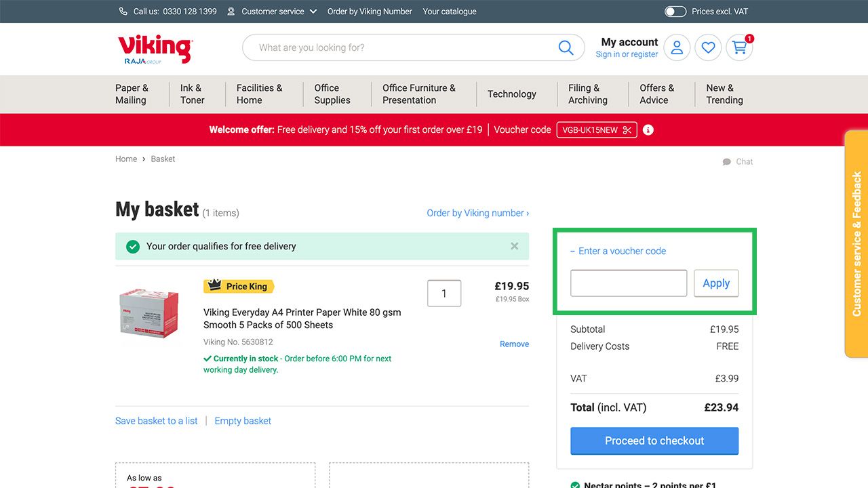Click Proceed to checkout button
The height and width of the screenshot is (488, 868).
point(654,441)
